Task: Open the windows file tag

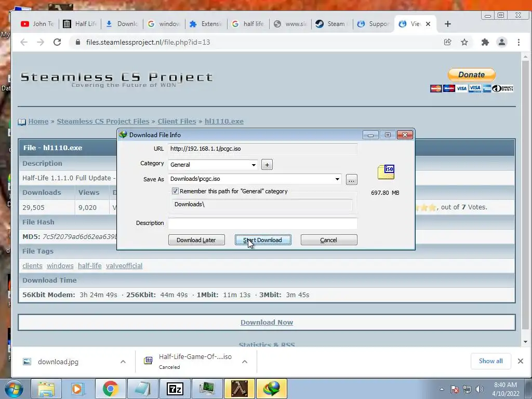Action: coord(60,265)
